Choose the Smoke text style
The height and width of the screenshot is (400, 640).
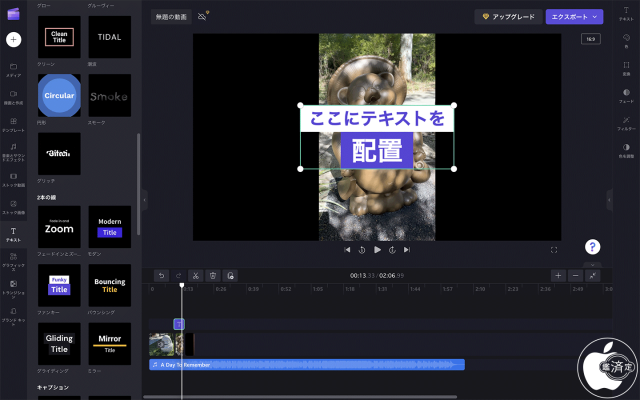(110, 96)
